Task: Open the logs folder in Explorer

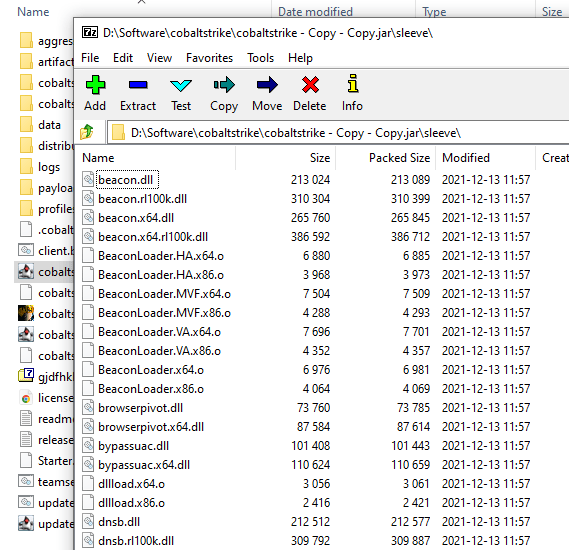Action: coord(49,167)
